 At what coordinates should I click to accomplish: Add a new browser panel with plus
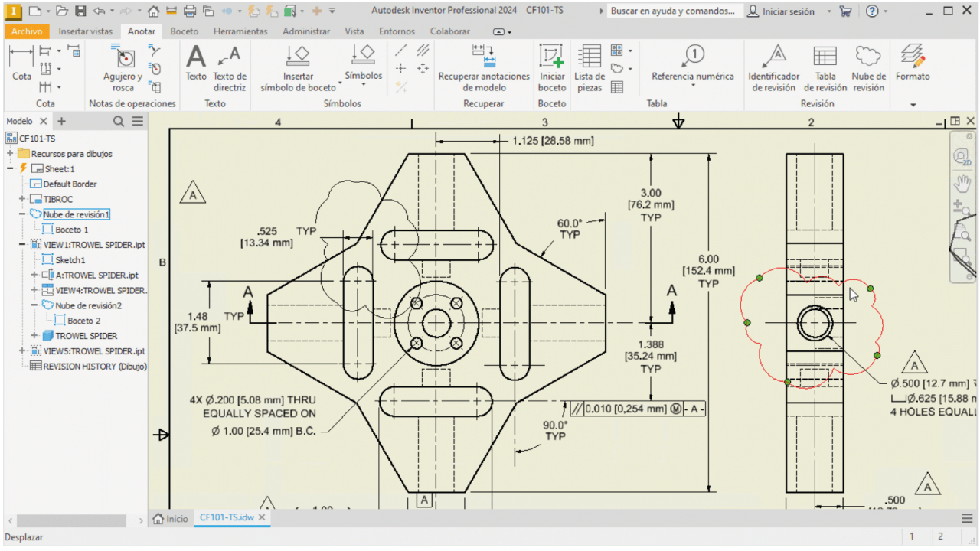click(62, 121)
